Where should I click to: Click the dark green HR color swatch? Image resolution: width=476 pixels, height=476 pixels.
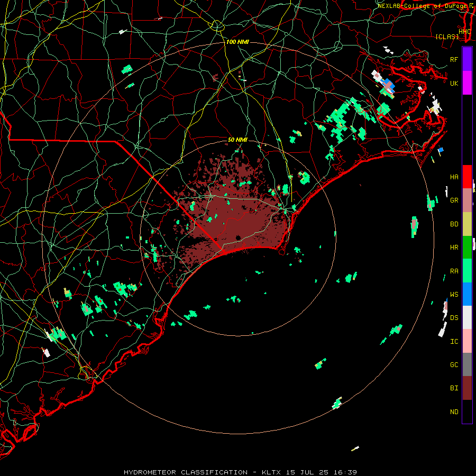click(467, 247)
